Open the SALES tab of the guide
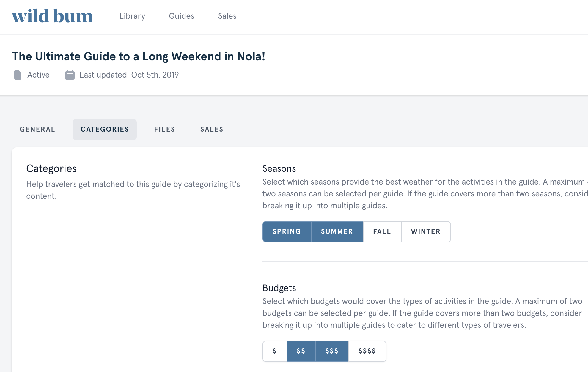 pos(211,129)
